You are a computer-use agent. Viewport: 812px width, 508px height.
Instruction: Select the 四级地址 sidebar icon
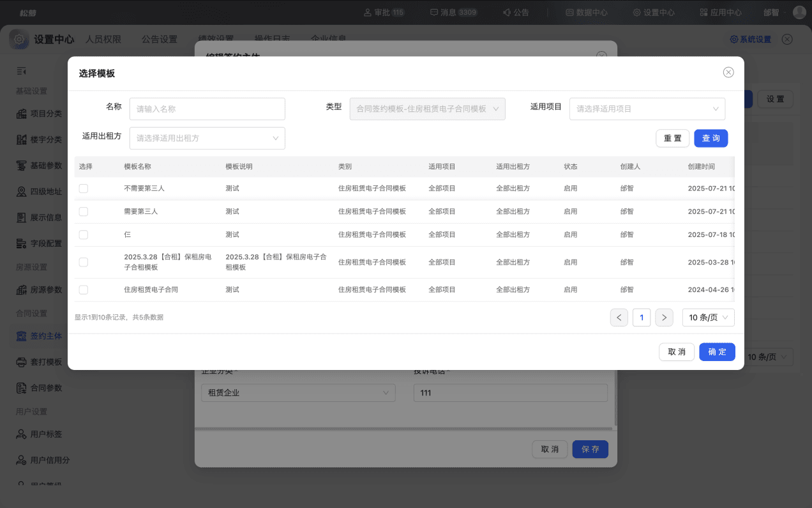[x=21, y=191]
